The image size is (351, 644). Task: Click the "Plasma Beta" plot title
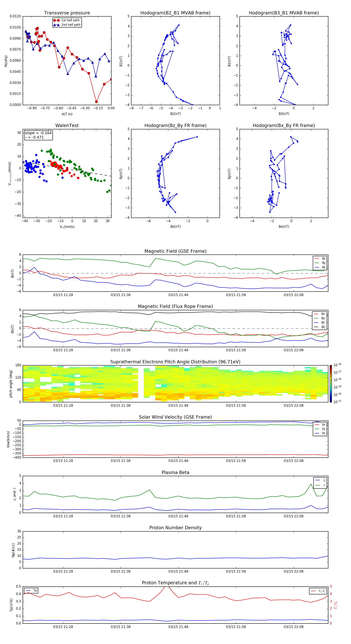(x=175, y=472)
